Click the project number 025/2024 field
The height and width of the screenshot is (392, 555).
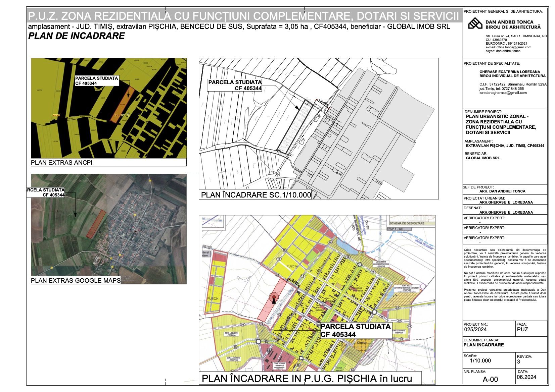click(475, 330)
